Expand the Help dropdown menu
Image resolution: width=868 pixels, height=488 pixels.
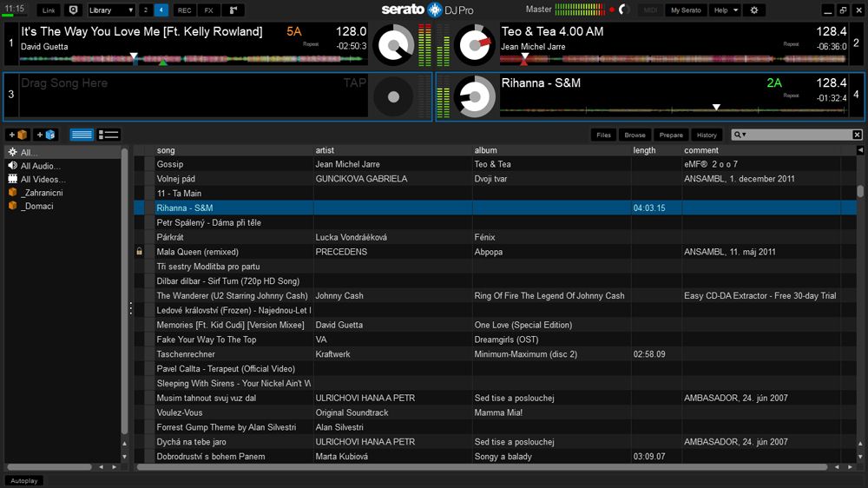coord(724,10)
